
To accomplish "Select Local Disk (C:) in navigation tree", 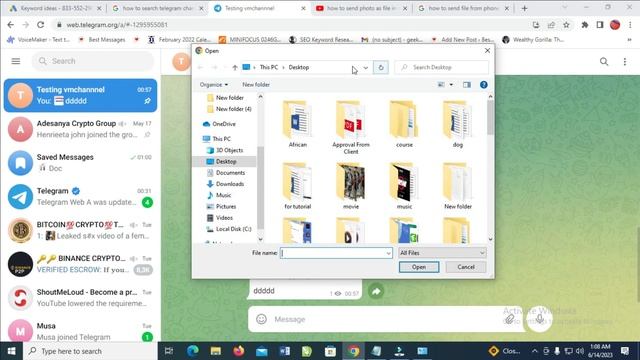I will 229,229.
